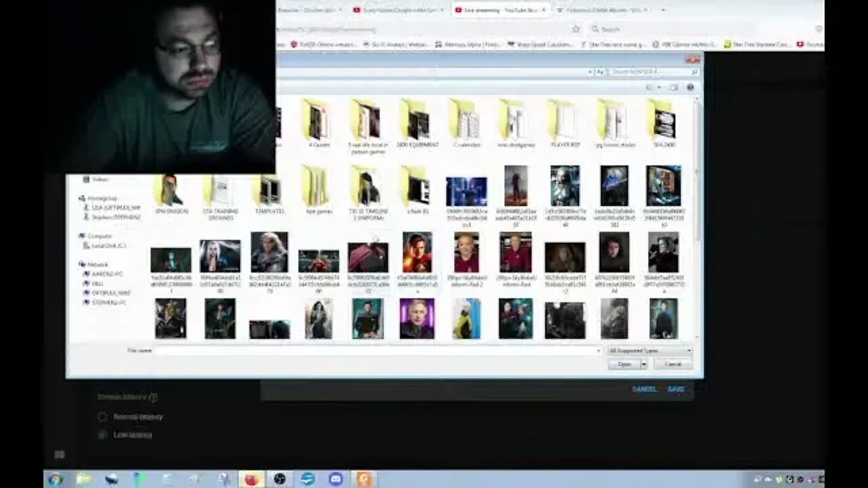Select the white-haired woman image thumbnail
This screenshot has width=868, height=488.
[x=220, y=256]
